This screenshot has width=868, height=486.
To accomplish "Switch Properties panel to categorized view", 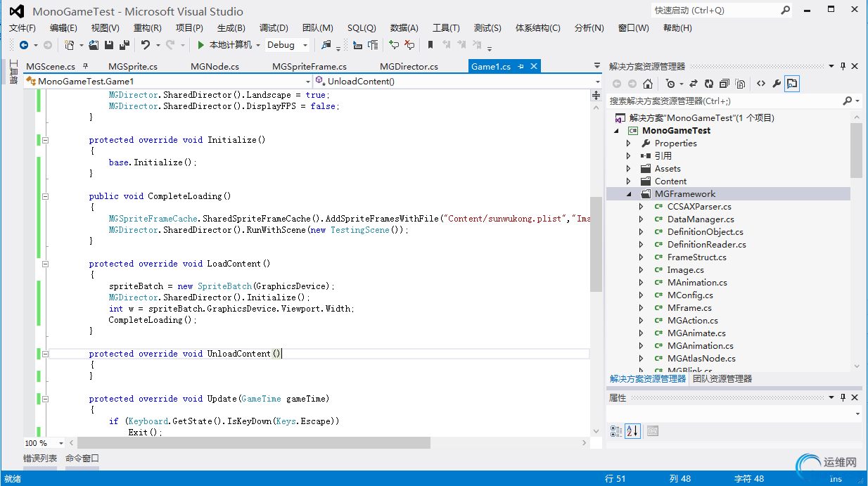I will [616, 430].
